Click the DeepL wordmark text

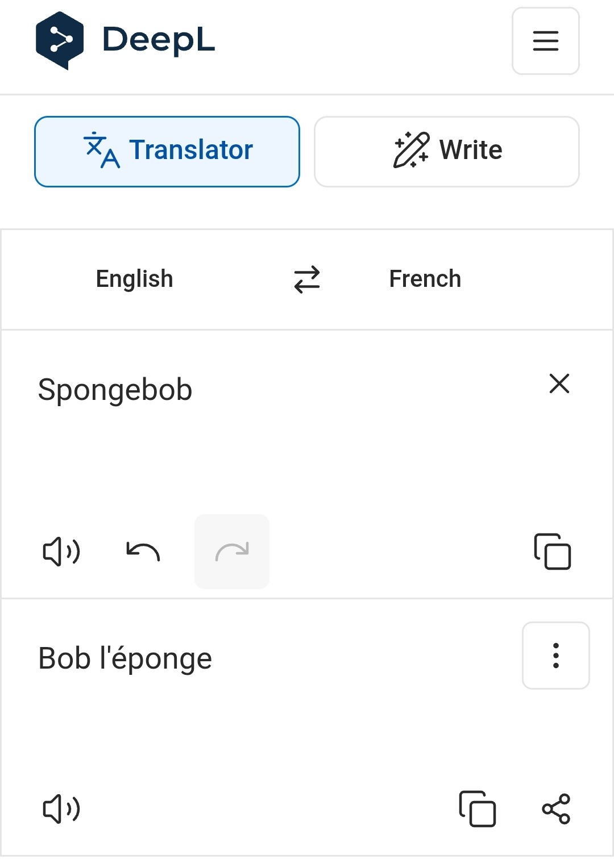(159, 40)
